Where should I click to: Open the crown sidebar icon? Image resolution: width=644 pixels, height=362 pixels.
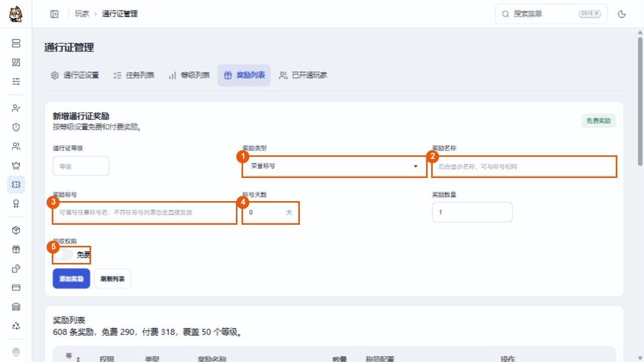coord(16,165)
